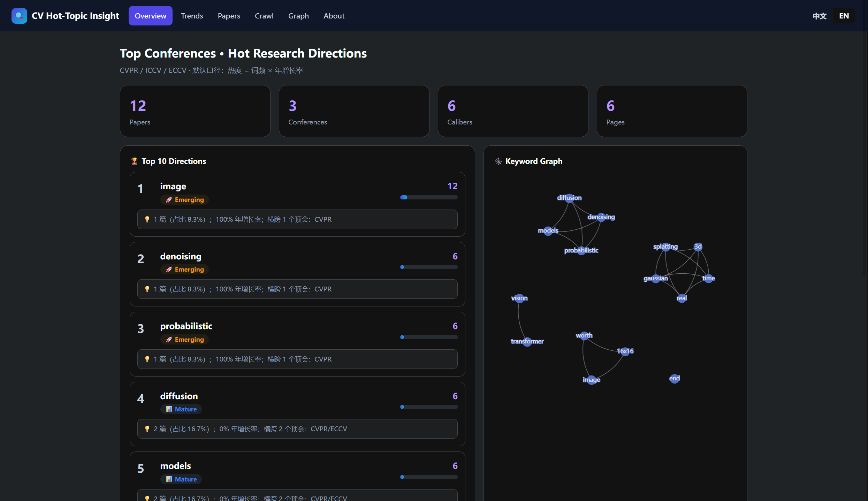
Task: Open the 6 Pages stat card
Action: 672,111
